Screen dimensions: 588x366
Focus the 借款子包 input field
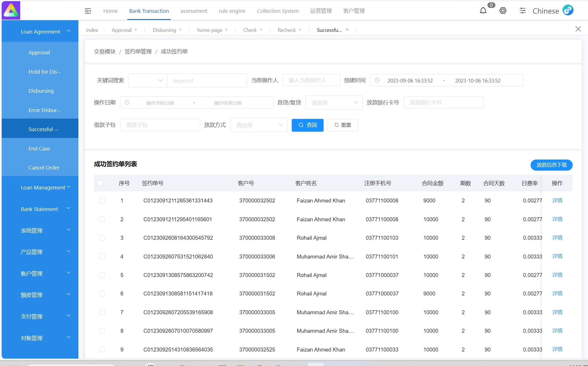pyautogui.click(x=160, y=125)
